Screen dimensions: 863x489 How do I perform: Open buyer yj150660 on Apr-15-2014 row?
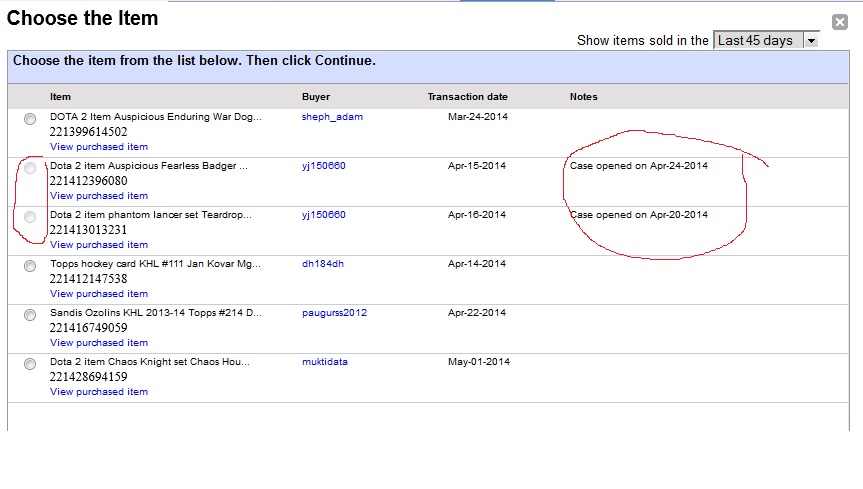(x=324, y=166)
